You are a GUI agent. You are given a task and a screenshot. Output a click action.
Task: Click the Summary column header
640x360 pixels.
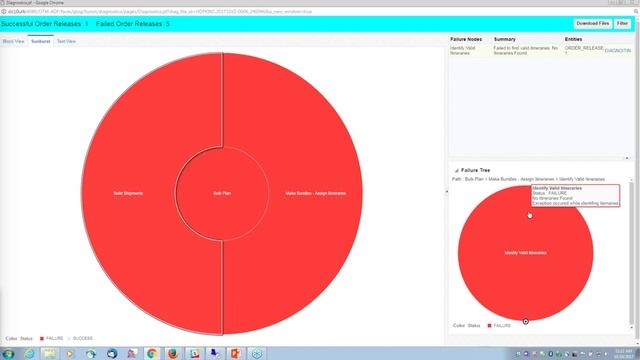coord(504,39)
